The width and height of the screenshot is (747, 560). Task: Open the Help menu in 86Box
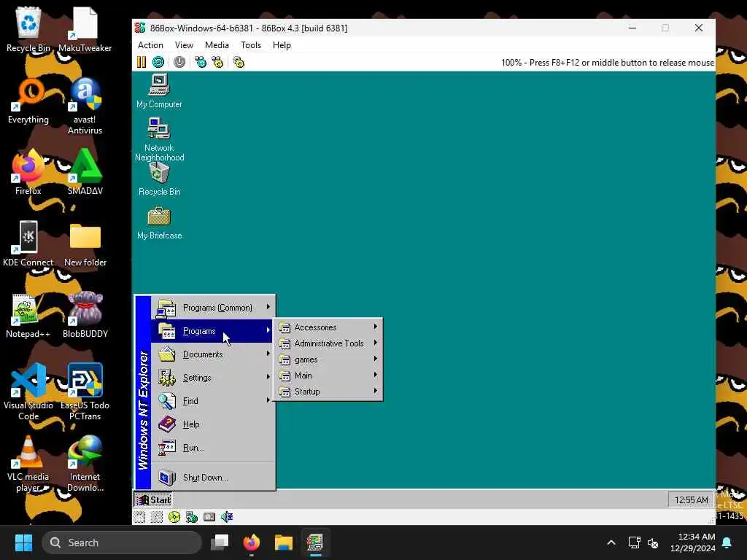click(x=282, y=45)
